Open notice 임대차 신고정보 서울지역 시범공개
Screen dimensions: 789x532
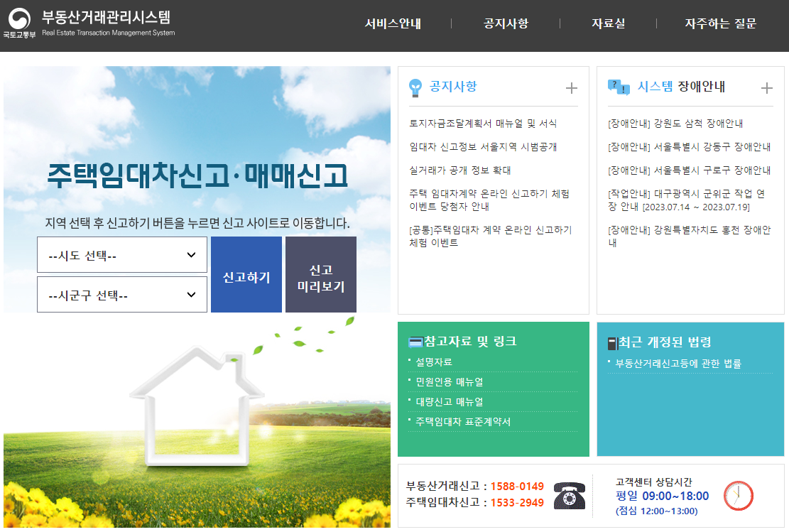(x=482, y=147)
